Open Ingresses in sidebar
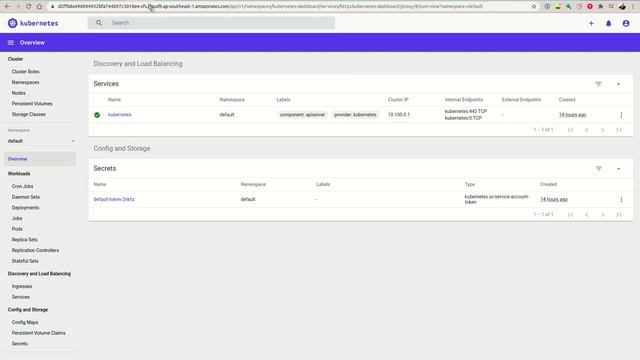Screen dimensions: 640x360 pyautogui.click(x=22, y=287)
